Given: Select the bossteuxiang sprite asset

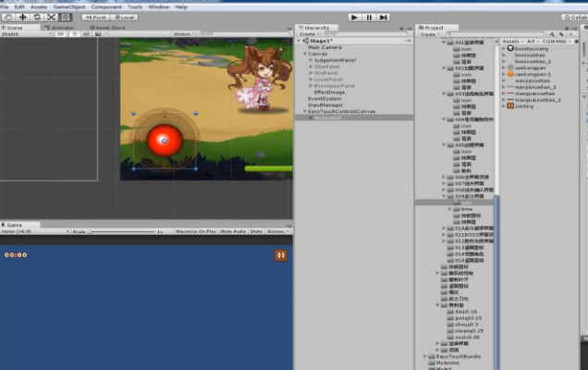Looking at the screenshot, I should 531,49.
